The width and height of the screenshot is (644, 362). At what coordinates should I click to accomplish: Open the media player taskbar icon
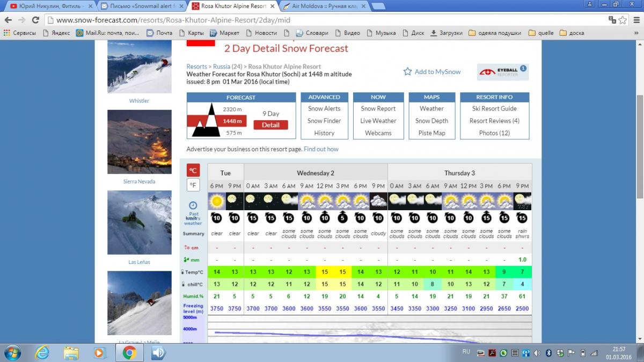(100, 352)
